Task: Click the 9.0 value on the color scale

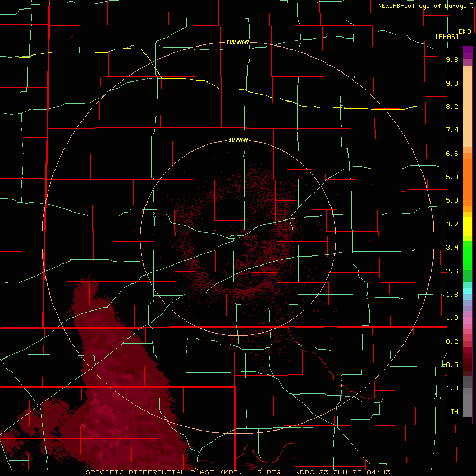Action: (452, 83)
